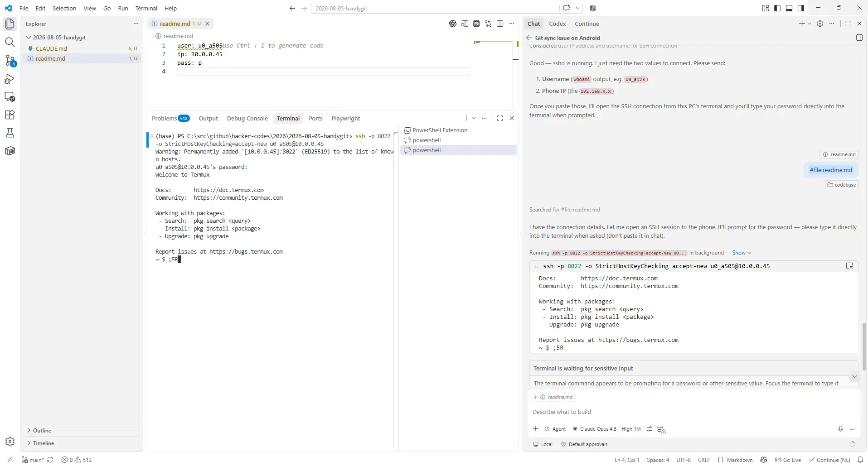Switch to the Playwright tab
The height and width of the screenshot is (466, 868).
pyautogui.click(x=346, y=118)
